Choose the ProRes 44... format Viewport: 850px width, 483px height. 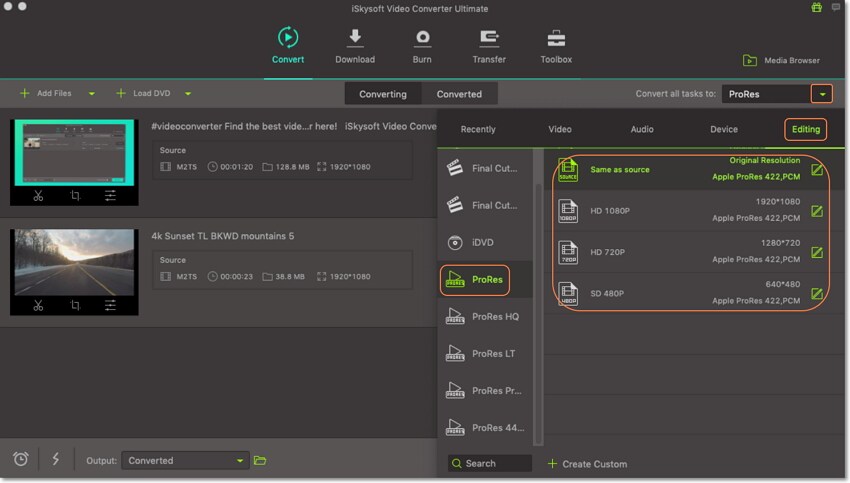[x=485, y=428]
